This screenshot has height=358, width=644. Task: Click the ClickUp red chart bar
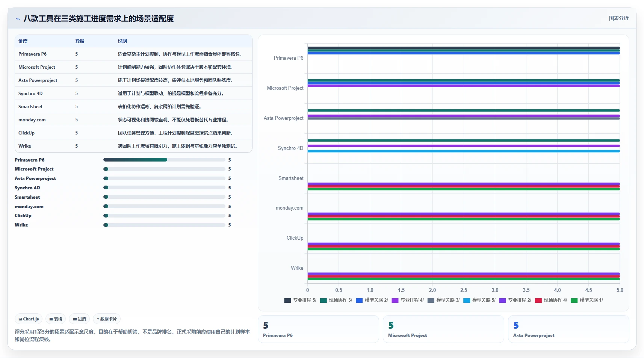[x=464, y=246]
